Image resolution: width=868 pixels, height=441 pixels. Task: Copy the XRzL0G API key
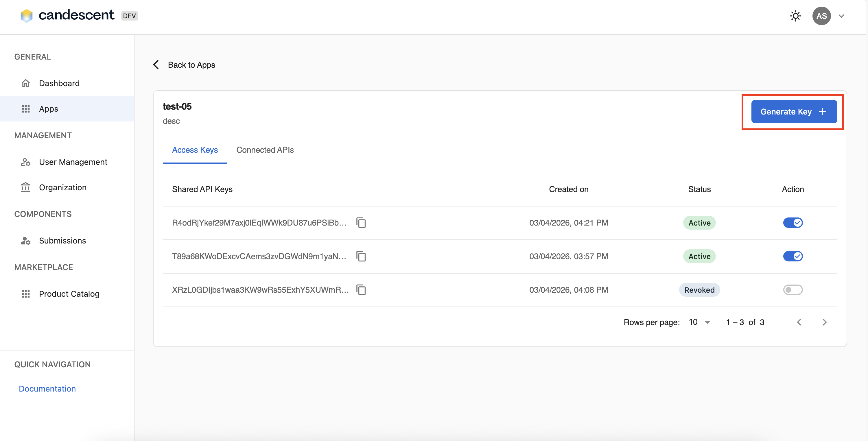click(x=361, y=290)
